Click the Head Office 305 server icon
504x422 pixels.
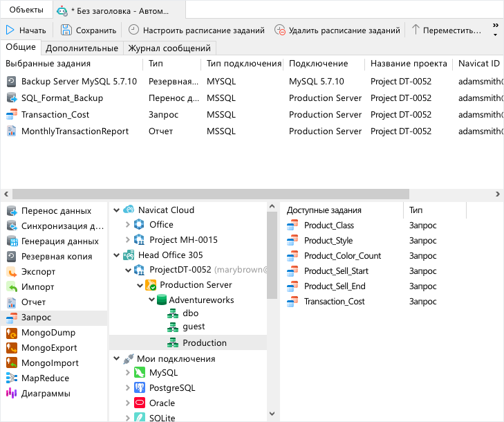(129, 255)
